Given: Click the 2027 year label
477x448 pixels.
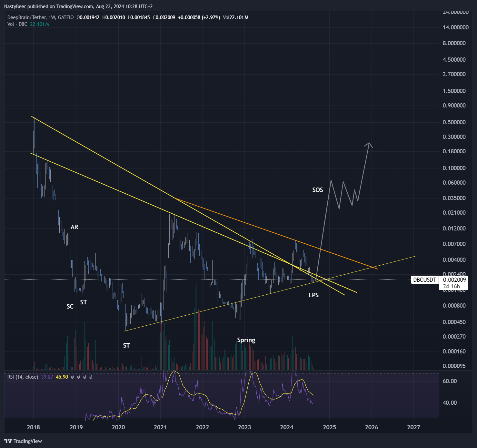Looking at the screenshot, I should pos(414,427).
